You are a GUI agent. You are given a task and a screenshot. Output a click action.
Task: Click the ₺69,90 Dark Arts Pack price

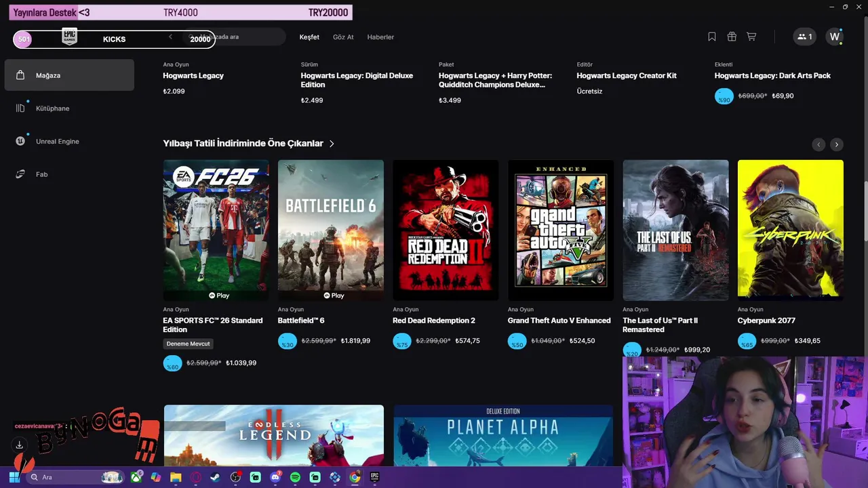pyautogui.click(x=783, y=96)
